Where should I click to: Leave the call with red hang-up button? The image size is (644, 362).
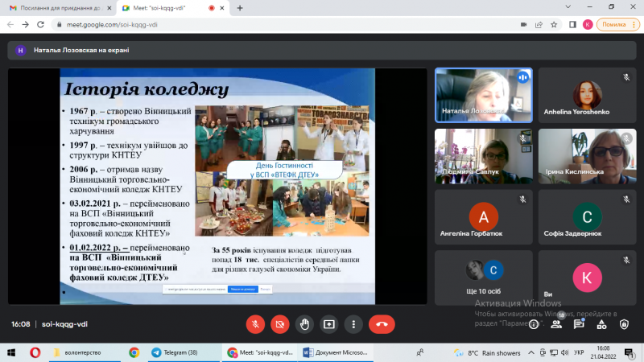pyautogui.click(x=382, y=324)
